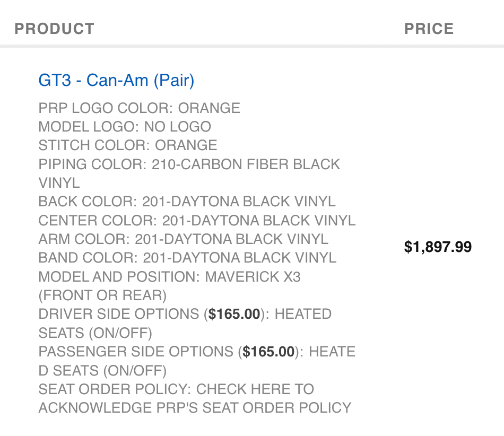504x436 pixels.
Task: Click the PASSENGER SIDE OPTIONS label
Action: [136, 352]
